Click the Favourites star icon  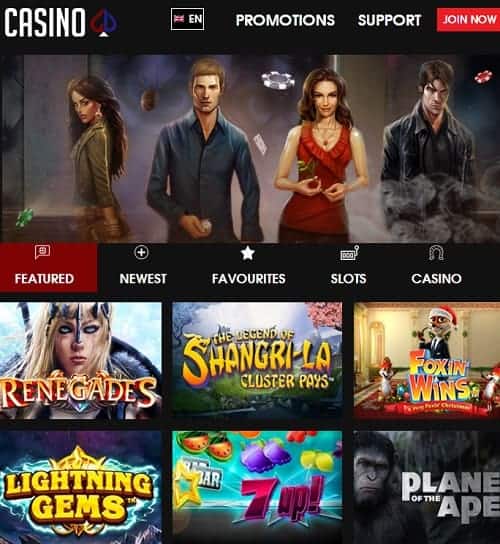(x=248, y=253)
